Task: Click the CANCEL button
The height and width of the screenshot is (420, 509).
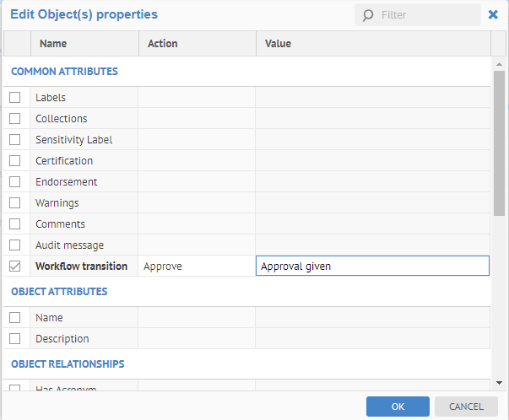Action: pyautogui.click(x=465, y=407)
